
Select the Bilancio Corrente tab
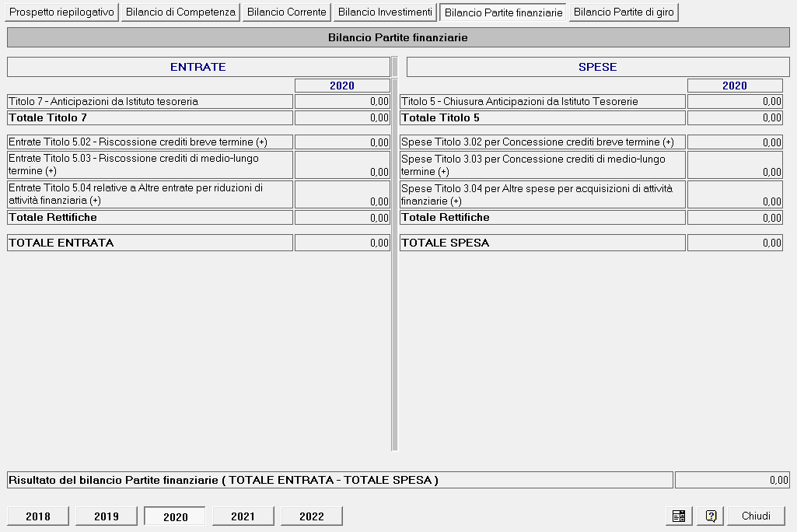[x=287, y=12]
